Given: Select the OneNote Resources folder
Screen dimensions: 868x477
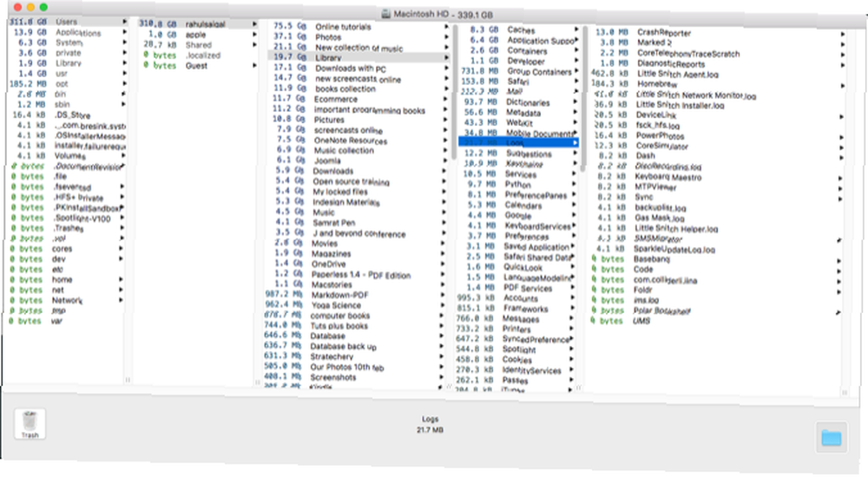Looking at the screenshot, I should click(x=358, y=140).
